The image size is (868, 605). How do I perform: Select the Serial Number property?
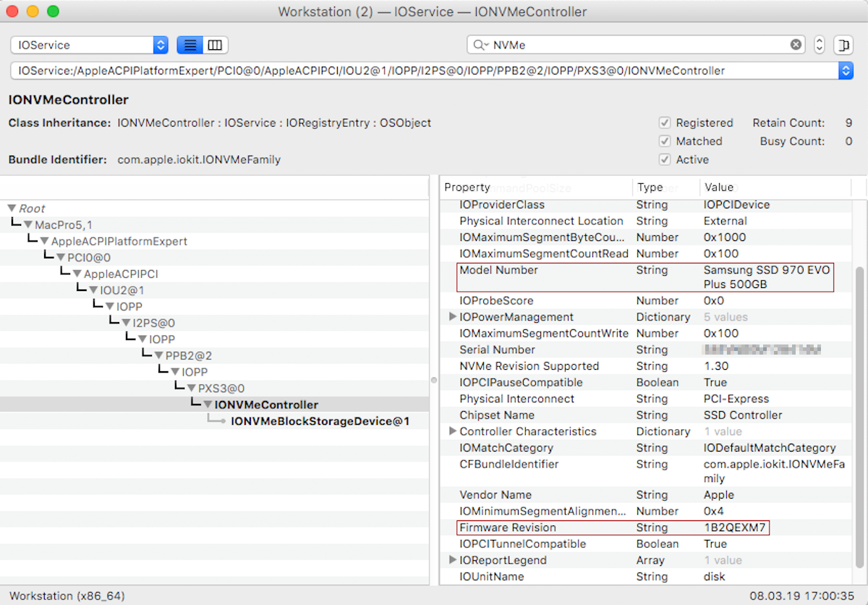click(x=646, y=350)
